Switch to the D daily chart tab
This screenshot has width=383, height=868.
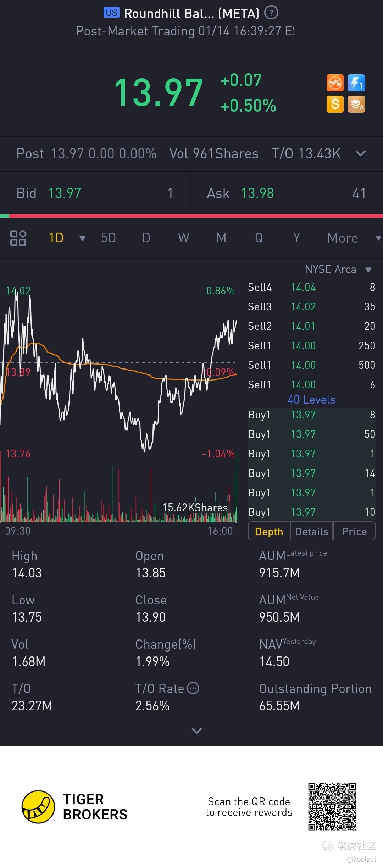coord(146,238)
